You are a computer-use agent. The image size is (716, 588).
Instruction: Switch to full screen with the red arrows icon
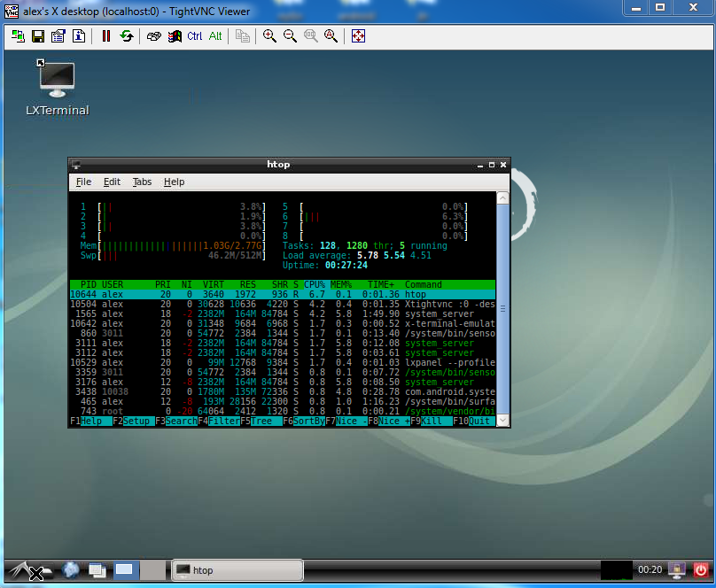point(358,36)
